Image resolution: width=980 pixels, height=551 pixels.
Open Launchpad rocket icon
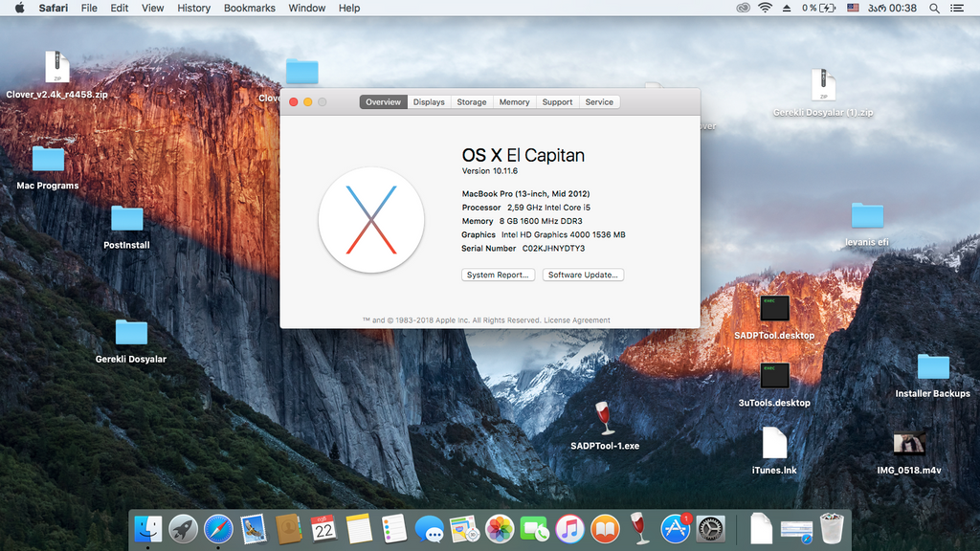(183, 529)
